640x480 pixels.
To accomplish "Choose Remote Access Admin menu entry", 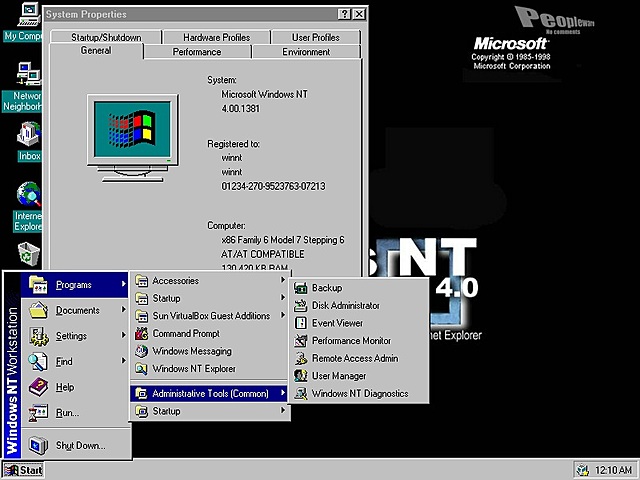I will coord(359,358).
